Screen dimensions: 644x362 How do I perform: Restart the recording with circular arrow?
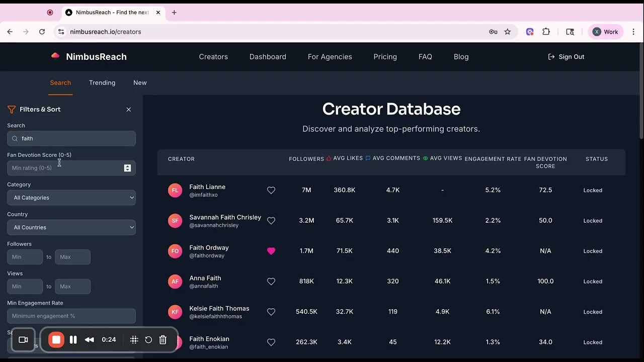pyautogui.click(x=148, y=340)
